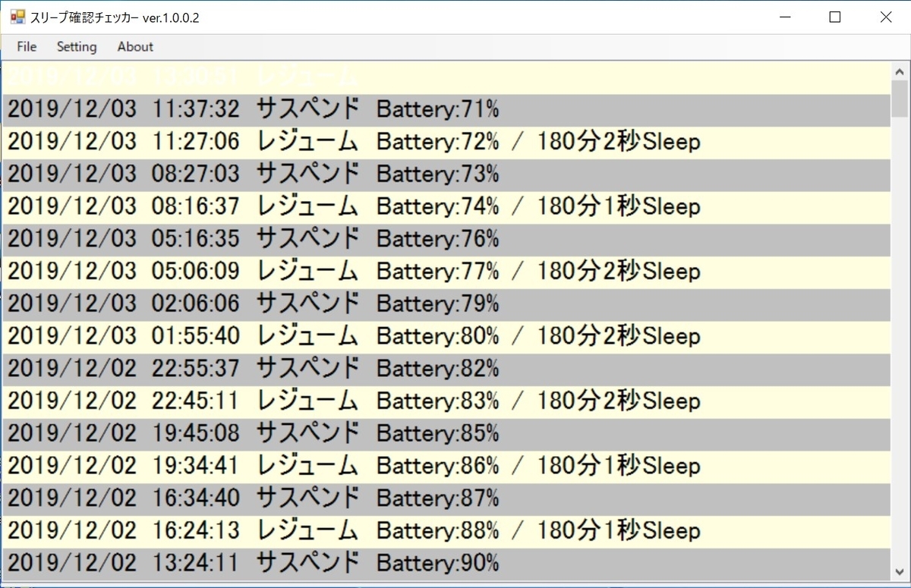Open the File menu
The image size is (911, 588).
coord(26,46)
